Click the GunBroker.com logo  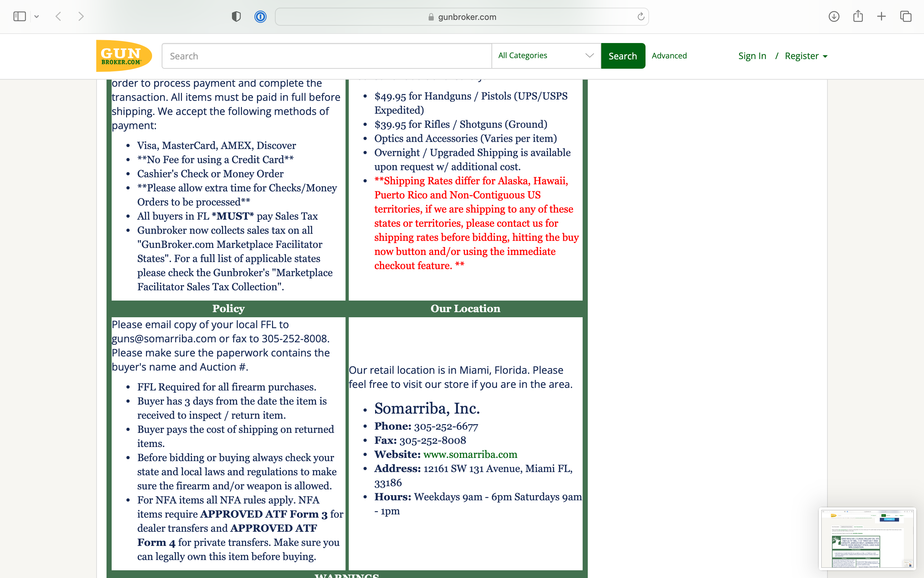[x=124, y=56]
